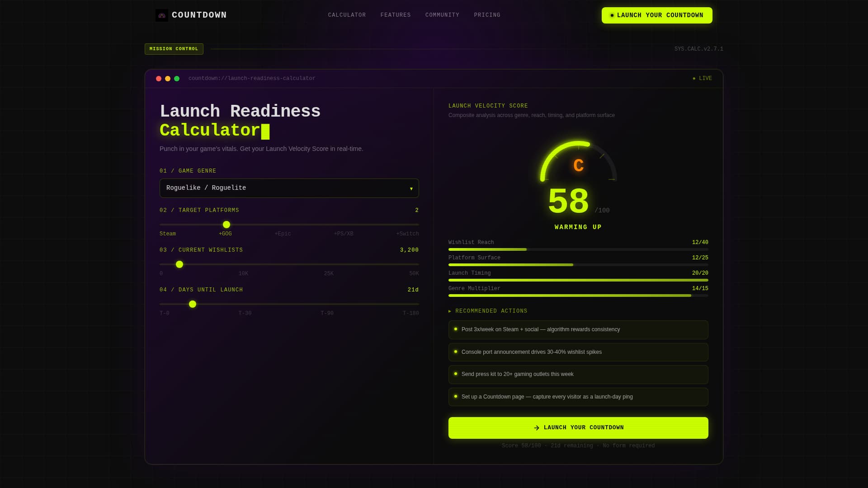Click the grade C gauge letter
This screenshot has width=868, height=488.
pos(578,165)
